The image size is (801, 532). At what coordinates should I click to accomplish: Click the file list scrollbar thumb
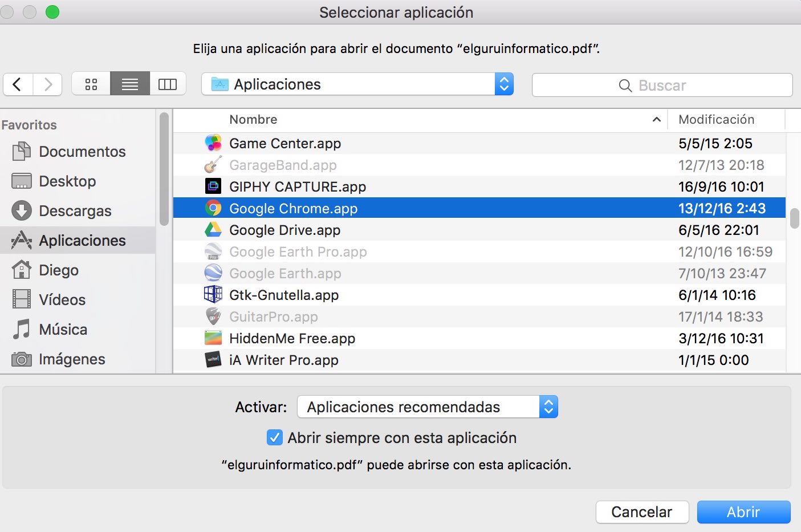(795, 218)
